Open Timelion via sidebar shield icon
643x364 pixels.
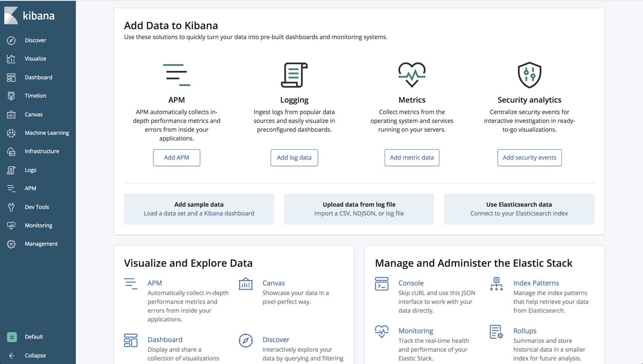11,96
